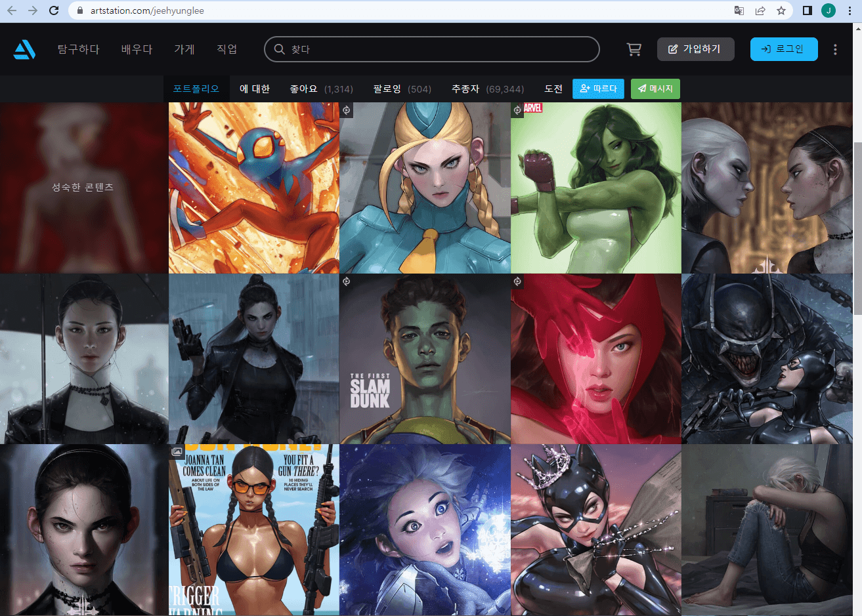Open the dark-haired woman headband portrait artwork

click(x=84, y=530)
